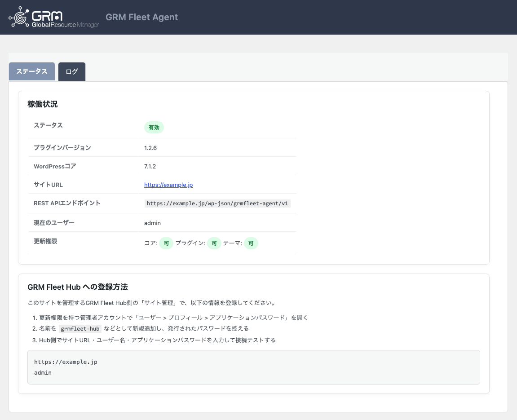The height and width of the screenshot is (420, 517).
Task: Click the REST API endpoint code value
Action: coord(217,203)
